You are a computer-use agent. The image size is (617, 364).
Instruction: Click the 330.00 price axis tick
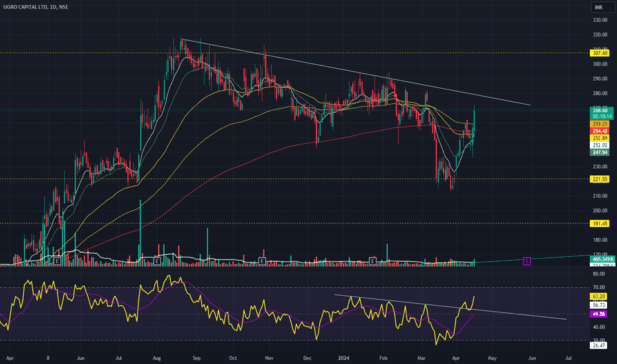pyautogui.click(x=600, y=20)
